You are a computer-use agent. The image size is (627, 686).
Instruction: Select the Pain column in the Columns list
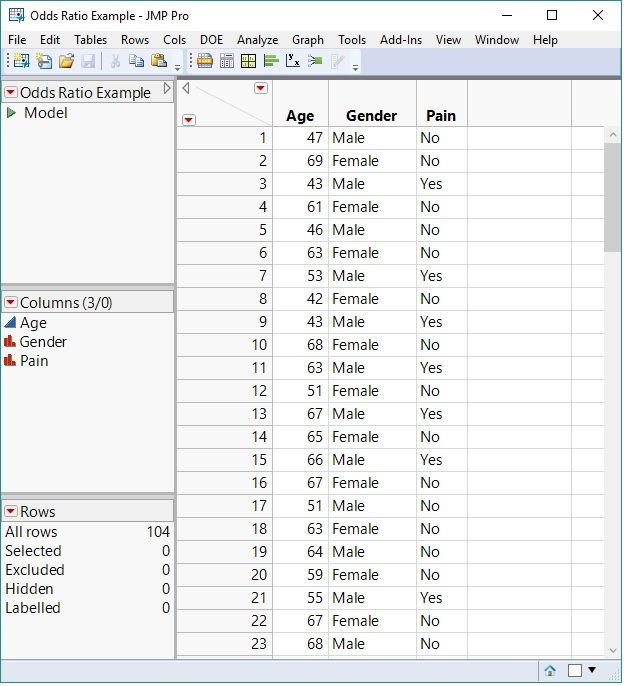click(x=34, y=361)
